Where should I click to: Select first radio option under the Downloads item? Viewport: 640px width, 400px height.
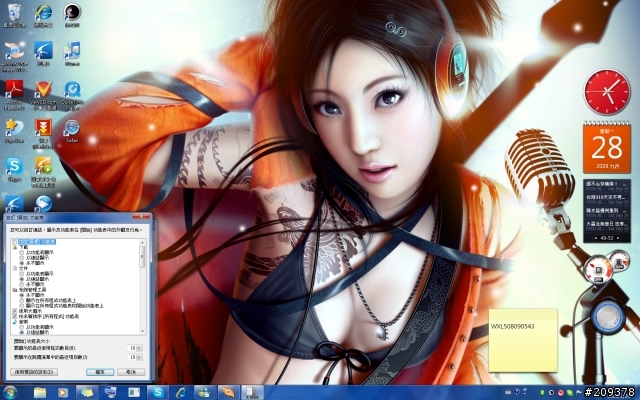[x=22, y=253]
